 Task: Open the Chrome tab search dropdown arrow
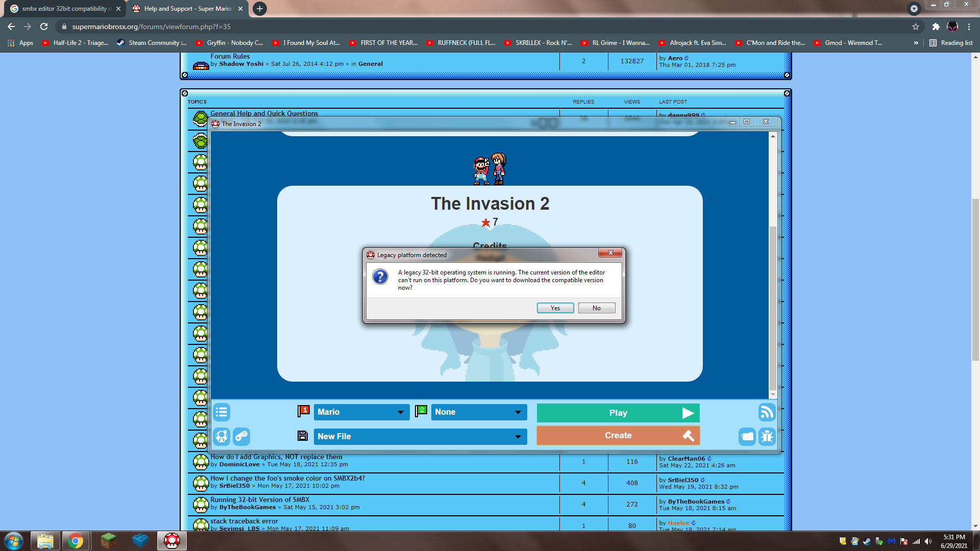tap(914, 8)
